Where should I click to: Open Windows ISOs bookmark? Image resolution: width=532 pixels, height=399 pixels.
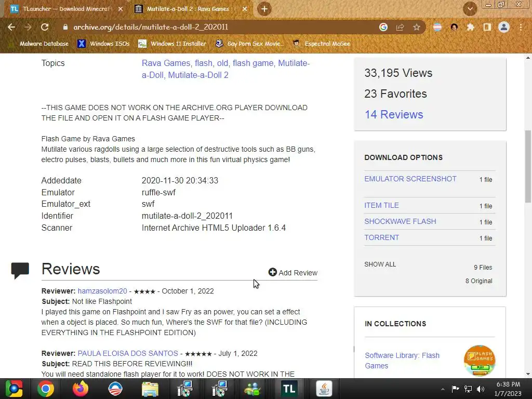[103, 44]
